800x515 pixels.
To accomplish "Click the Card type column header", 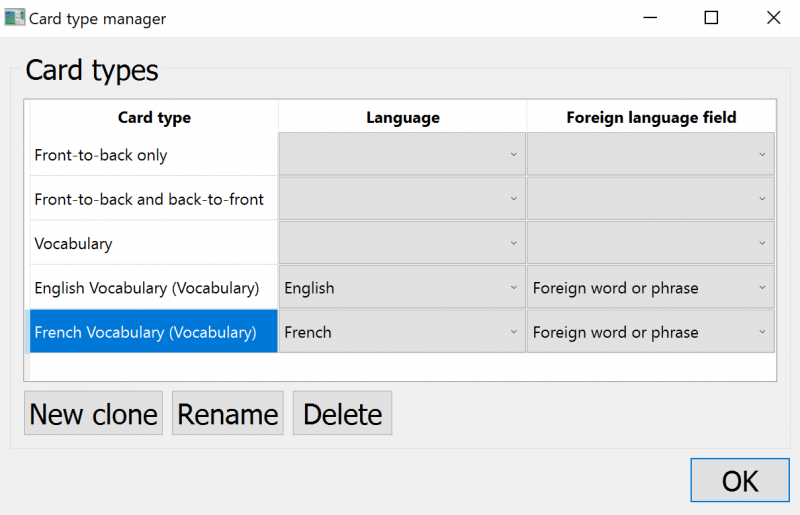I will [x=154, y=117].
